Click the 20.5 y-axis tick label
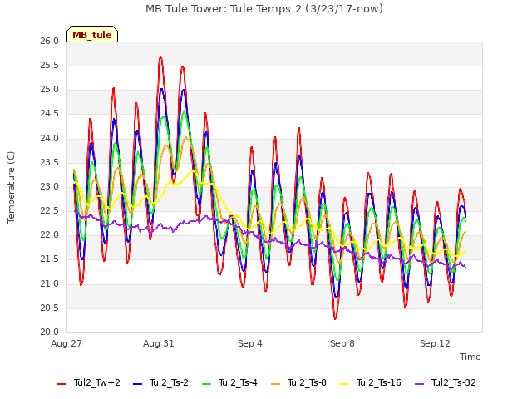532x399 pixels. pos(50,308)
